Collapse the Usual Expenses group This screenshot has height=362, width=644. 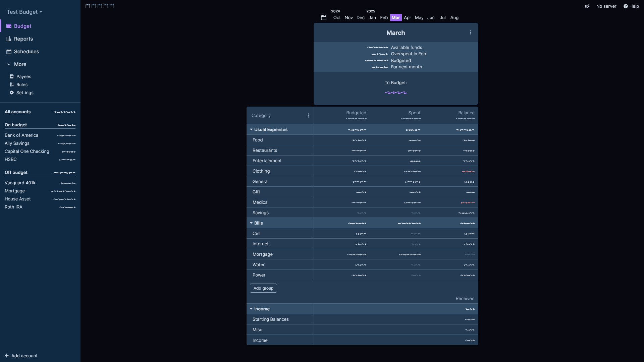251,130
